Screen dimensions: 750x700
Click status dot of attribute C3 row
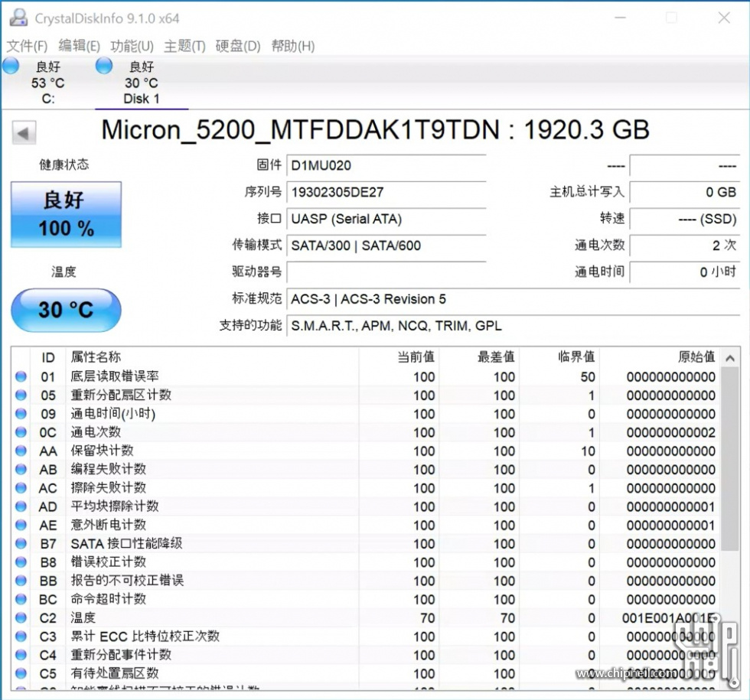[x=21, y=637]
